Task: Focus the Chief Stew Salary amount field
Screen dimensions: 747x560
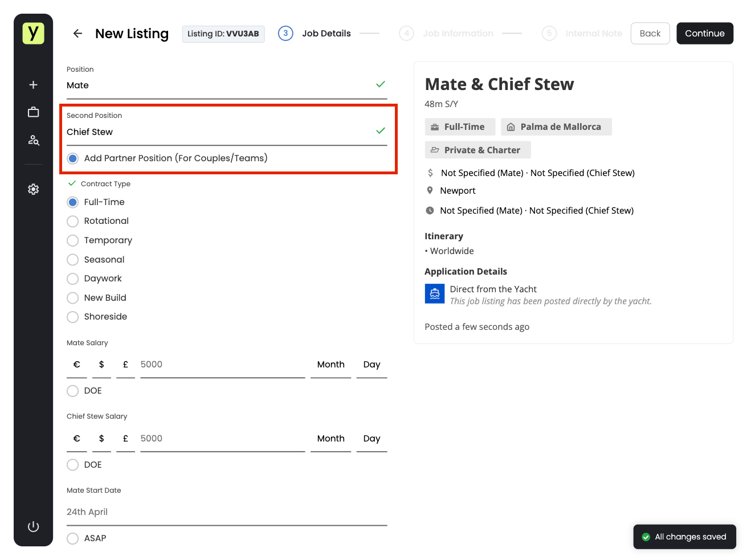Action: click(x=222, y=439)
